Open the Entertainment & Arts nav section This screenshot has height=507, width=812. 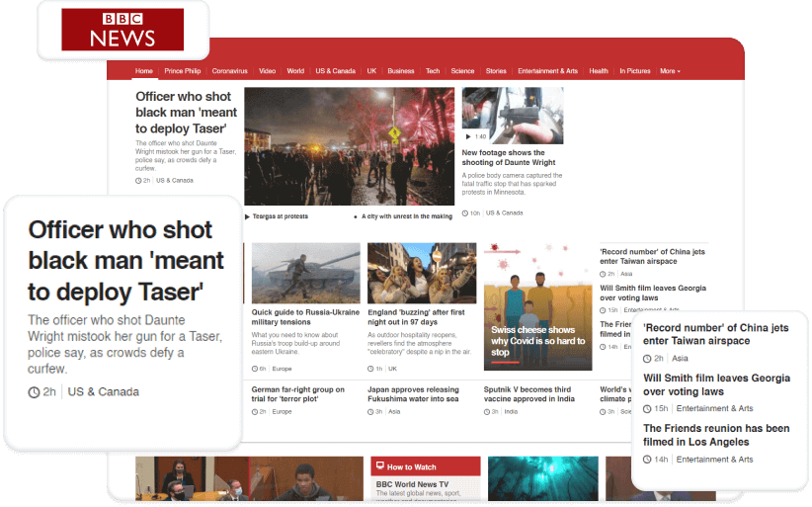click(547, 71)
